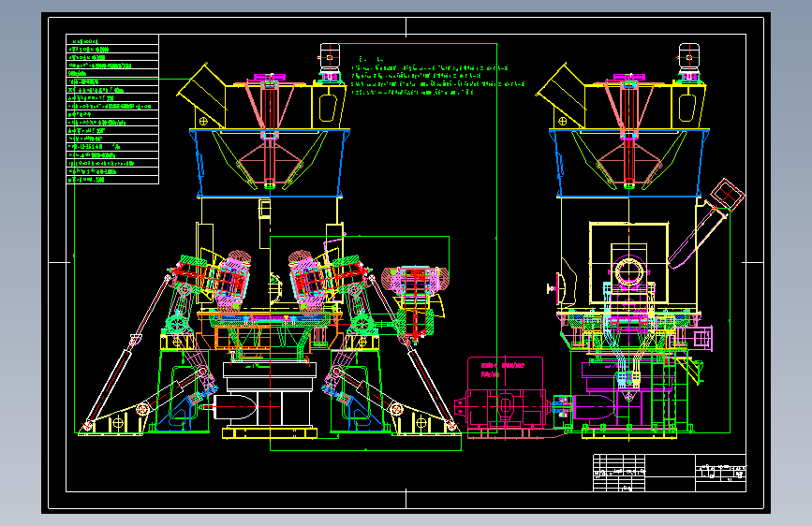Click the blue separator cone housing in right view
The image size is (812, 526).
[x=628, y=163]
